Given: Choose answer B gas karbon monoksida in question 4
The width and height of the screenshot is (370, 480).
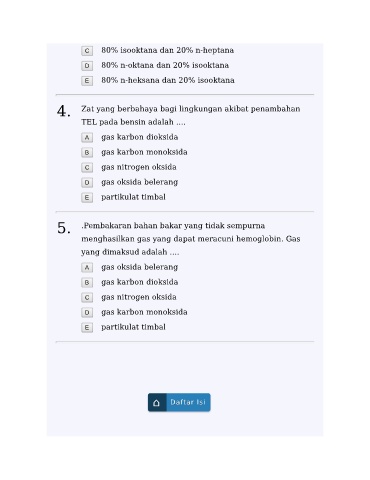Looking at the screenshot, I should pyautogui.click(x=87, y=152).
